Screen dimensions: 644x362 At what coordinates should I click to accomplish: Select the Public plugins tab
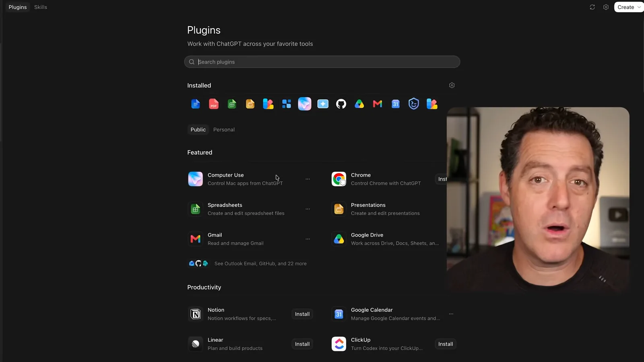(198, 130)
